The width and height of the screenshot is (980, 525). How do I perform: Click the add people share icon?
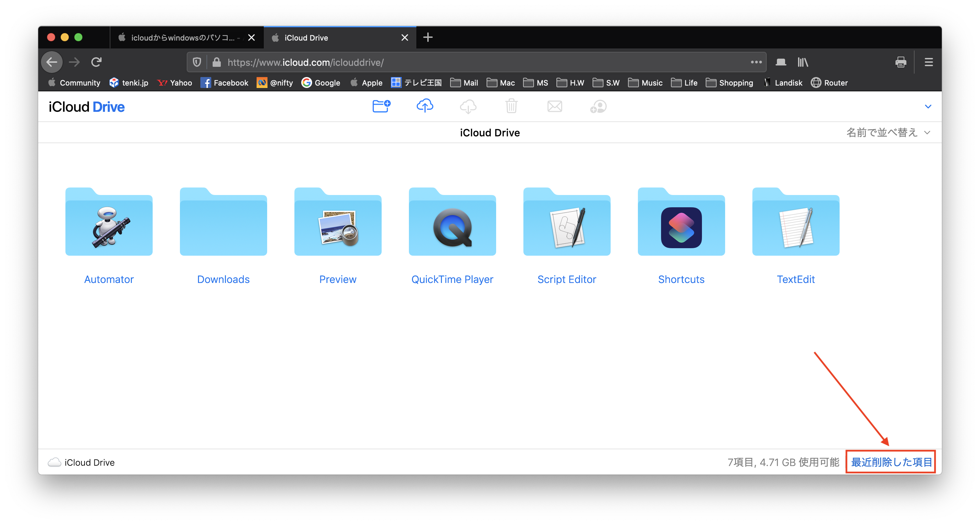[x=598, y=107]
